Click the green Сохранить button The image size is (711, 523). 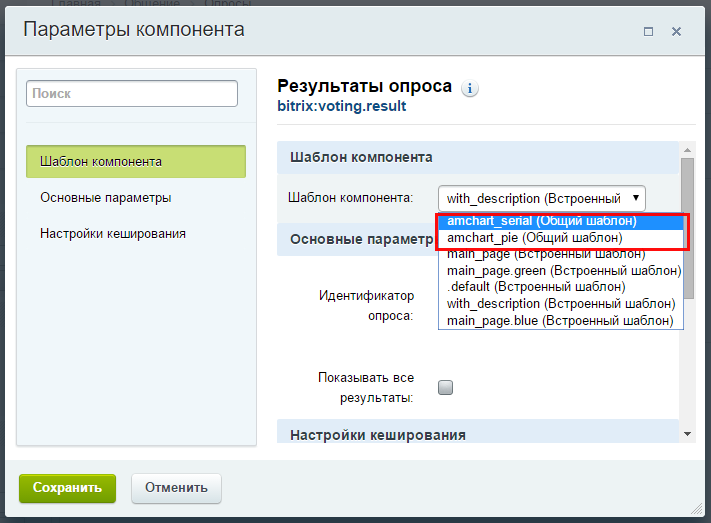coord(67,488)
